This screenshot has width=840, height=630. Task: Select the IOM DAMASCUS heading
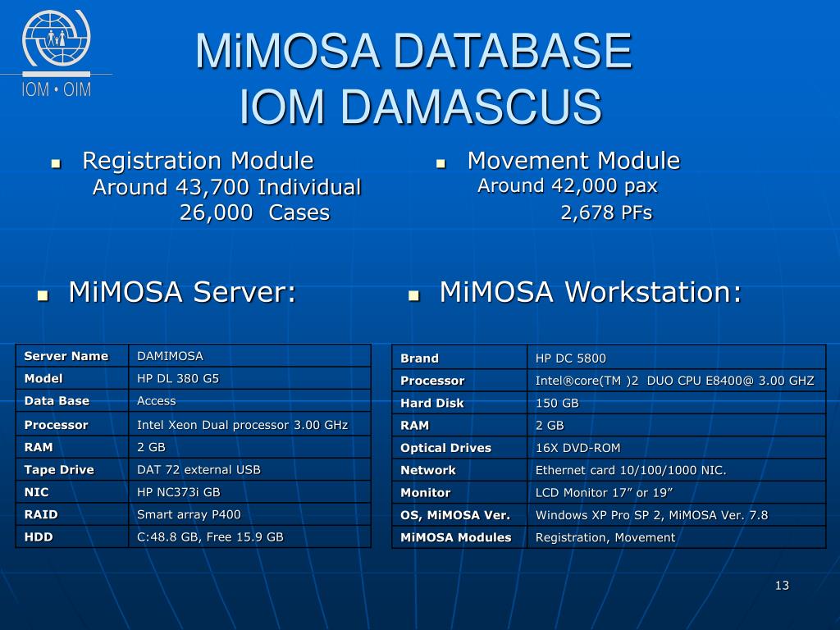(x=421, y=106)
